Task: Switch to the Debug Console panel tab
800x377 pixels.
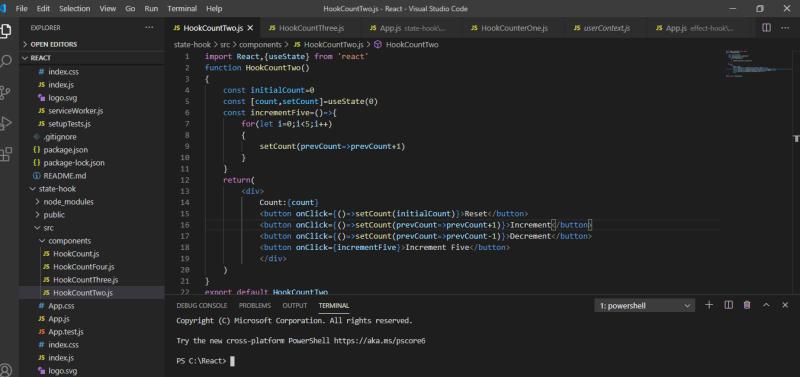Action: (x=202, y=306)
